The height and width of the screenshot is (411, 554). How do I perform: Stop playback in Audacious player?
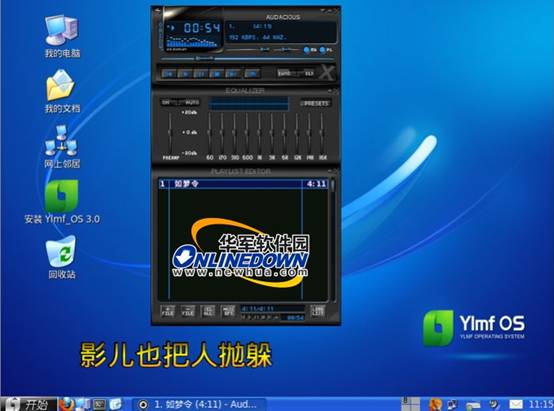[217, 74]
